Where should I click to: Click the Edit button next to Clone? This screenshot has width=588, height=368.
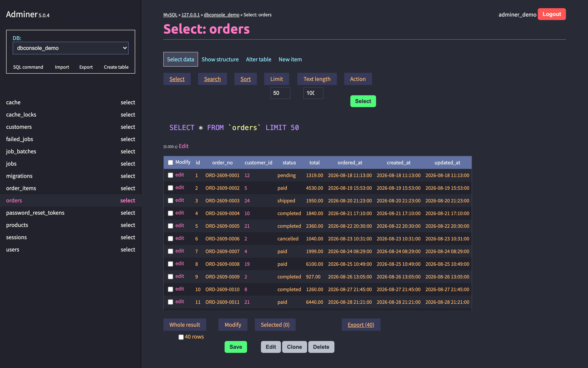[x=271, y=347]
